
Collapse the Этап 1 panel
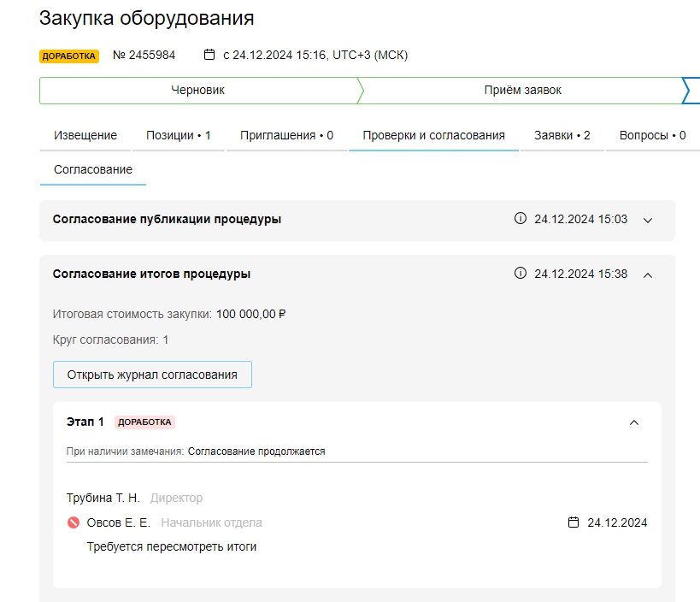click(x=633, y=422)
